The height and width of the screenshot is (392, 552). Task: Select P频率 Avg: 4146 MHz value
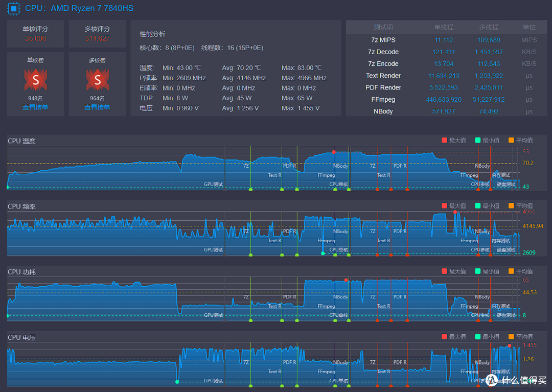tap(244, 78)
